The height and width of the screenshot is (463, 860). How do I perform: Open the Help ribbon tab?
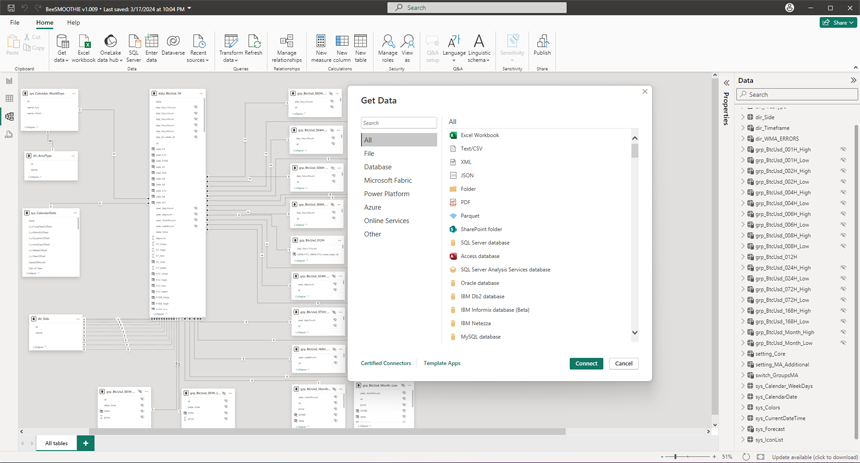click(x=73, y=22)
